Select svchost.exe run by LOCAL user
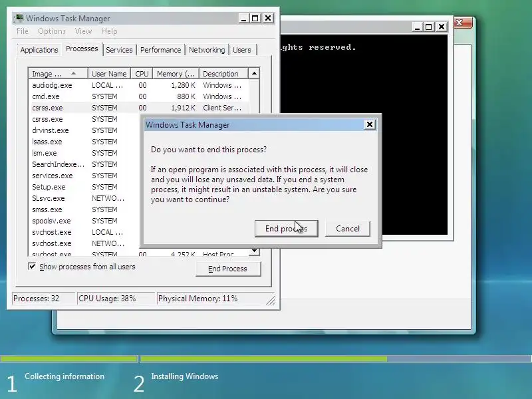Viewport: 532px width, 399px height. click(84, 232)
